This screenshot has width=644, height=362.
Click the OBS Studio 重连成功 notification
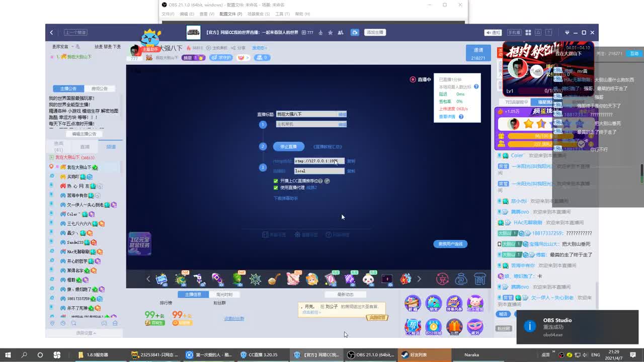[x=577, y=327]
